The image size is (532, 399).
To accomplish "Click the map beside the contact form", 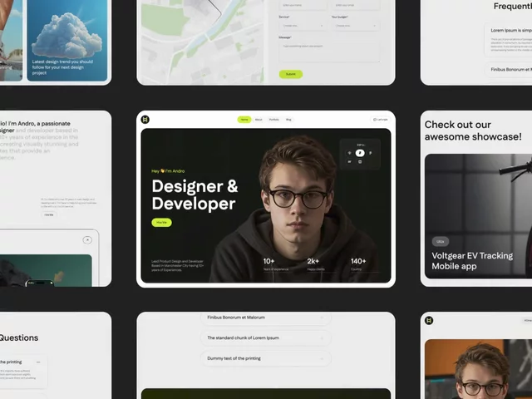I will [x=203, y=41].
